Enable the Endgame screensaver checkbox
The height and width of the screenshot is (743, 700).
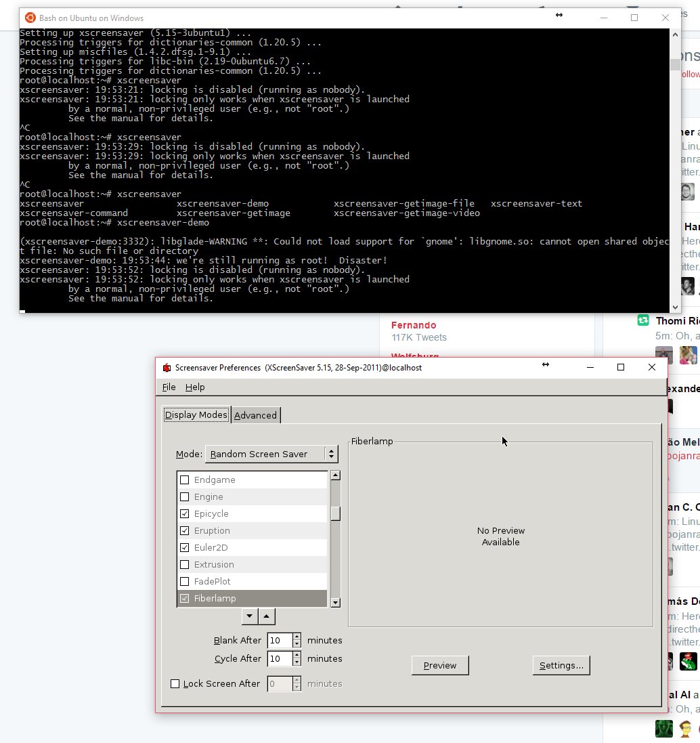(185, 480)
